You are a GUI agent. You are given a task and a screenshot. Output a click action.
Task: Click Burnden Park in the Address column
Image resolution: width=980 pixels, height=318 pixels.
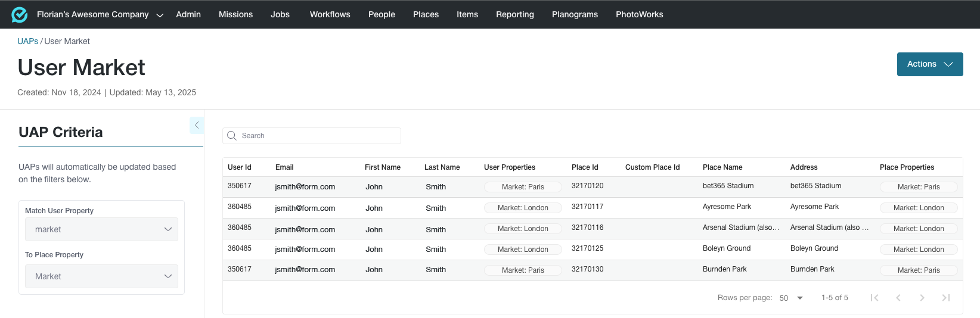click(x=812, y=269)
